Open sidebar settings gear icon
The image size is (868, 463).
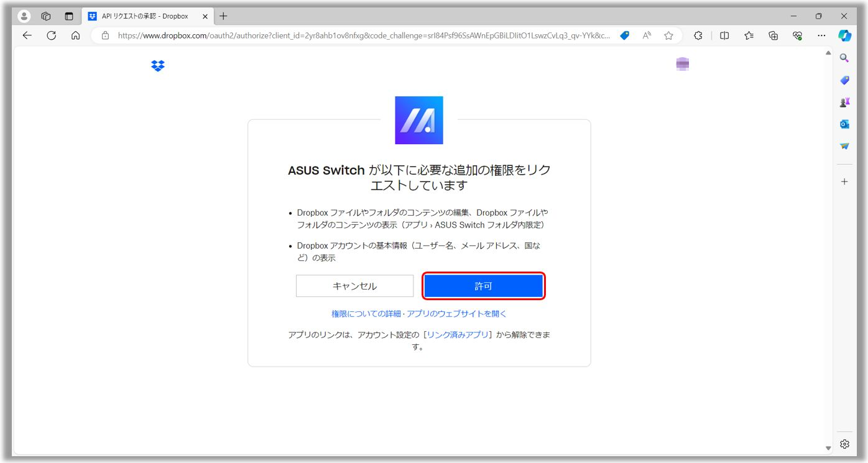click(x=844, y=444)
